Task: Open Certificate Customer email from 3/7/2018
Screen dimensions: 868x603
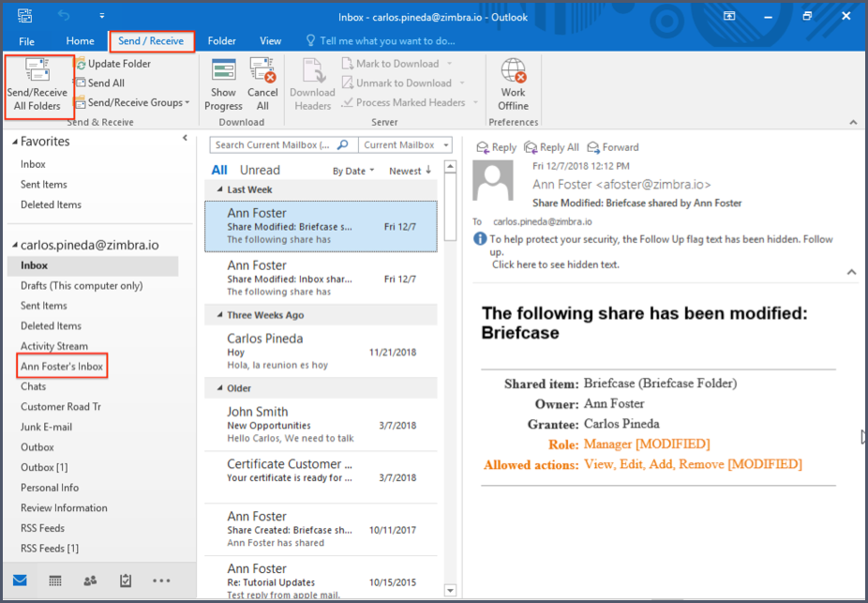Action: coord(322,477)
